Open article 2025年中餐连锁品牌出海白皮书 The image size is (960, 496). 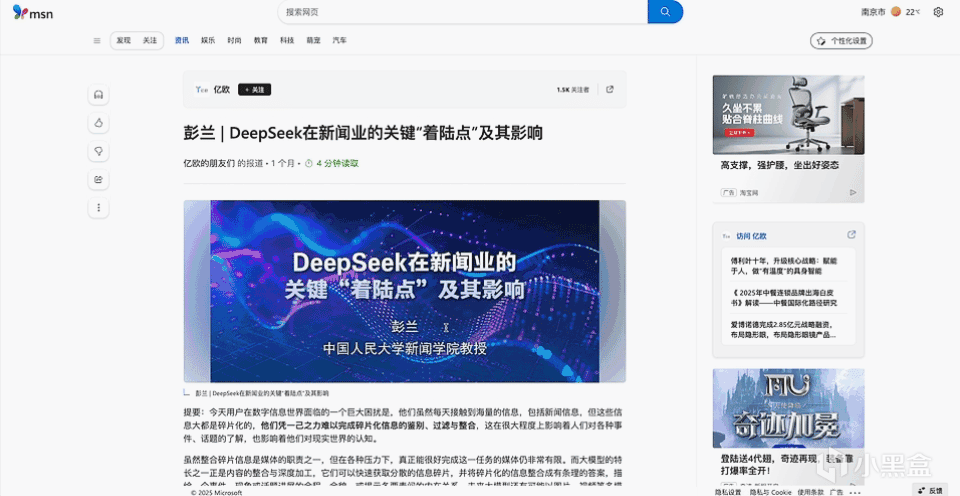point(784,298)
